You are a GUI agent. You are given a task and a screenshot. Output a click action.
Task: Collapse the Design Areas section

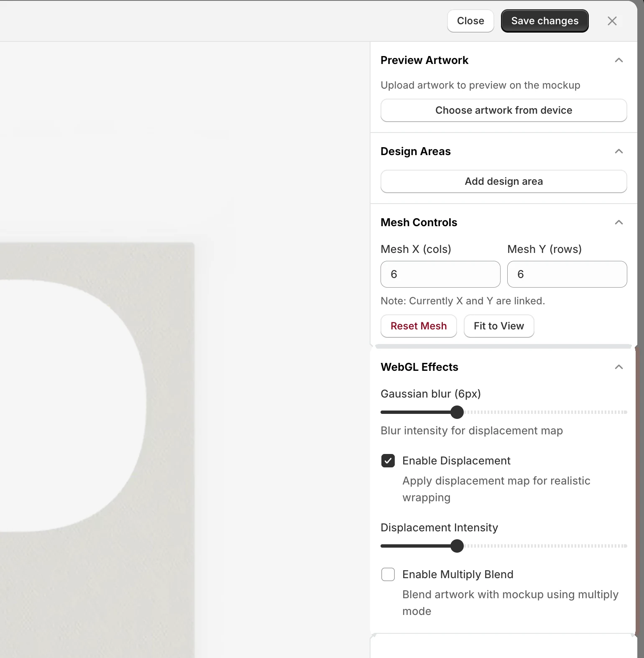click(x=619, y=151)
